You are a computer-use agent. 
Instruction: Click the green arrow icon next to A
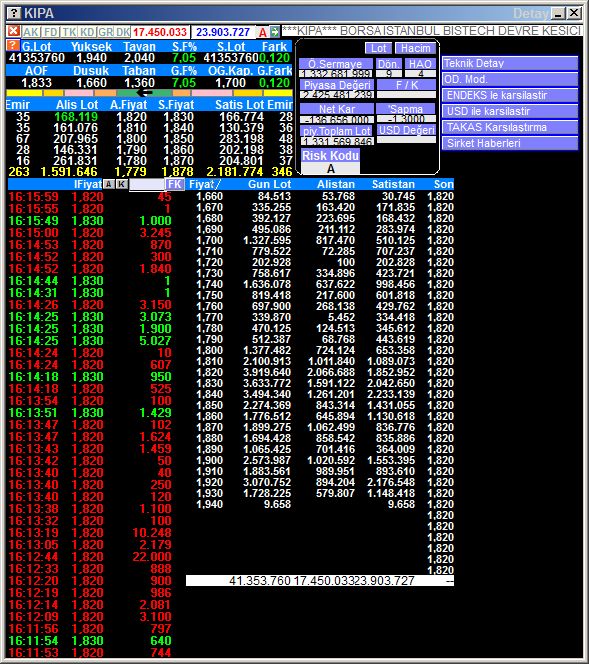pyautogui.click(x=275, y=32)
